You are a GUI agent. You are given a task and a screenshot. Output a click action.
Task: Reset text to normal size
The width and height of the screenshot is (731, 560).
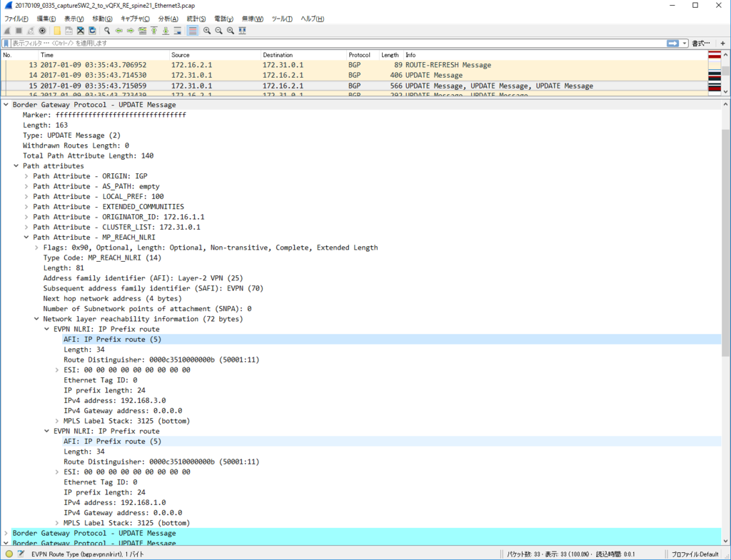[231, 31]
